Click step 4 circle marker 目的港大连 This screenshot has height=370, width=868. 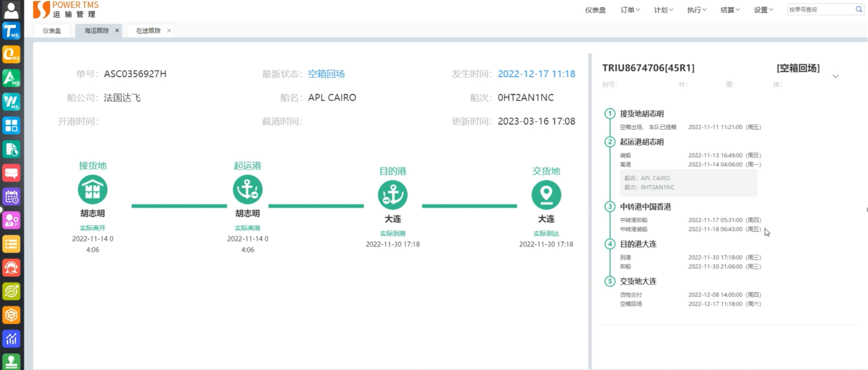610,244
